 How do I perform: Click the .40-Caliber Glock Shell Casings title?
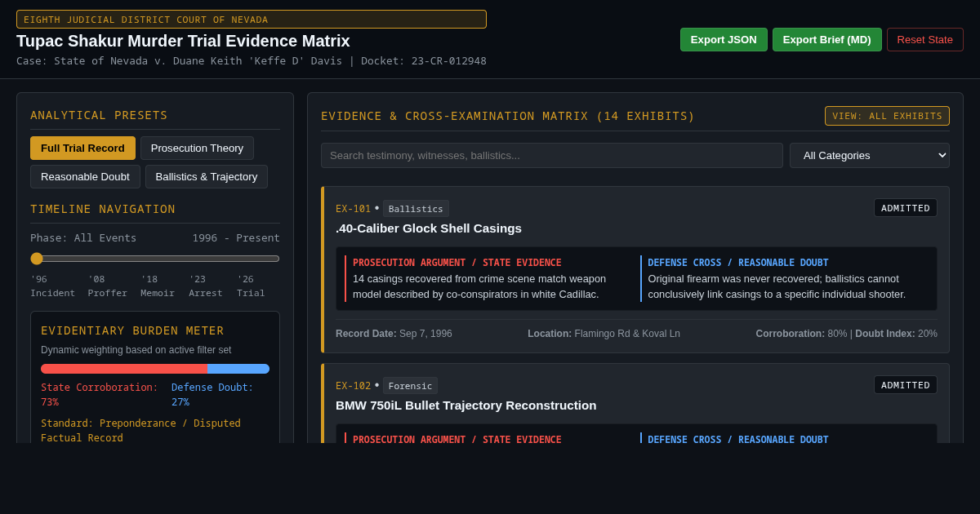(429, 228)
